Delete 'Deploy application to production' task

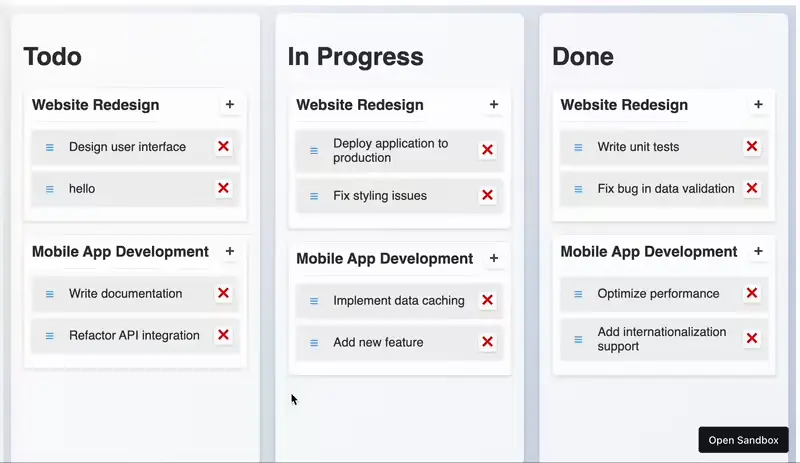click(487, 150)
